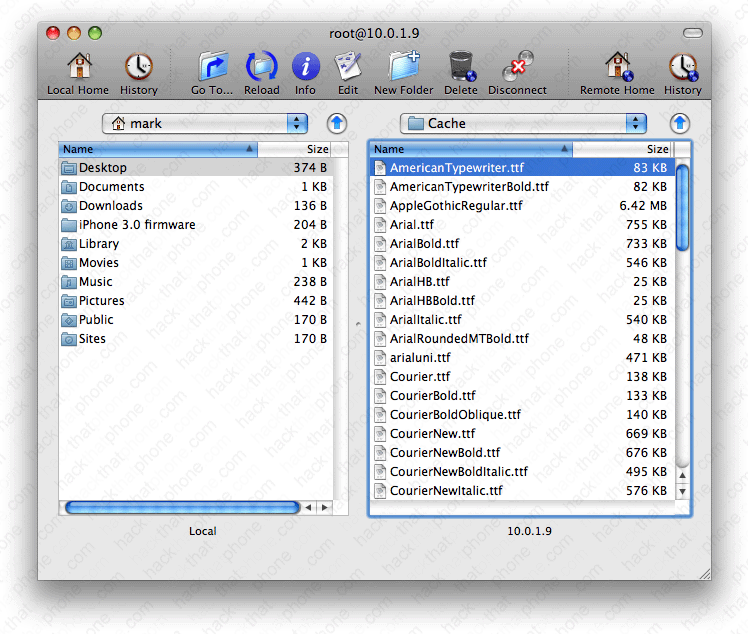The width and height of the screenshot is (748, 634).
Task: Show Info for selected file
Action: click(x=305, y=68)
